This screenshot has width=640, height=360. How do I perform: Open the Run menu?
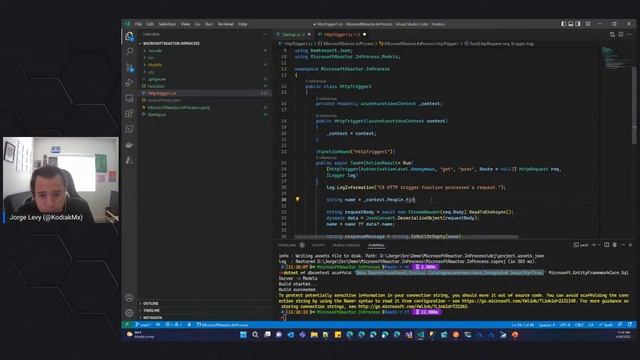point(209,24)
